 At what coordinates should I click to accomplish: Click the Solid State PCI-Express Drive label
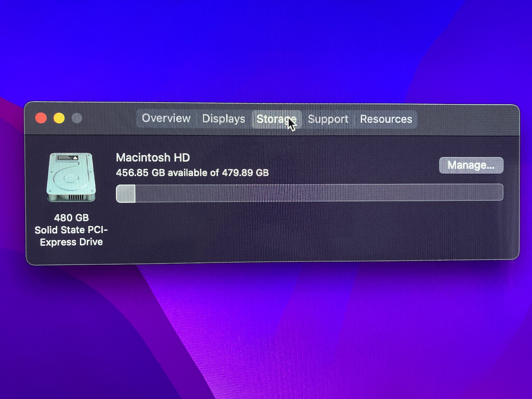[x=71, y=236]
